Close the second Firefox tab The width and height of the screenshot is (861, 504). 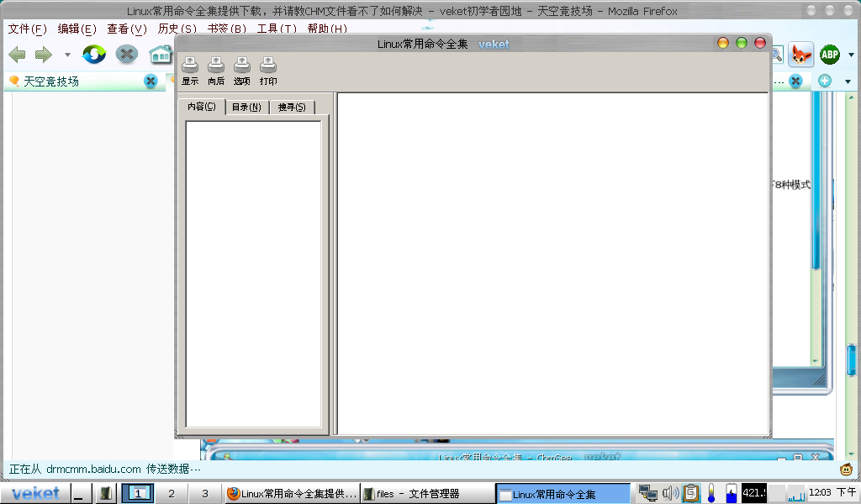pos(795,81)
